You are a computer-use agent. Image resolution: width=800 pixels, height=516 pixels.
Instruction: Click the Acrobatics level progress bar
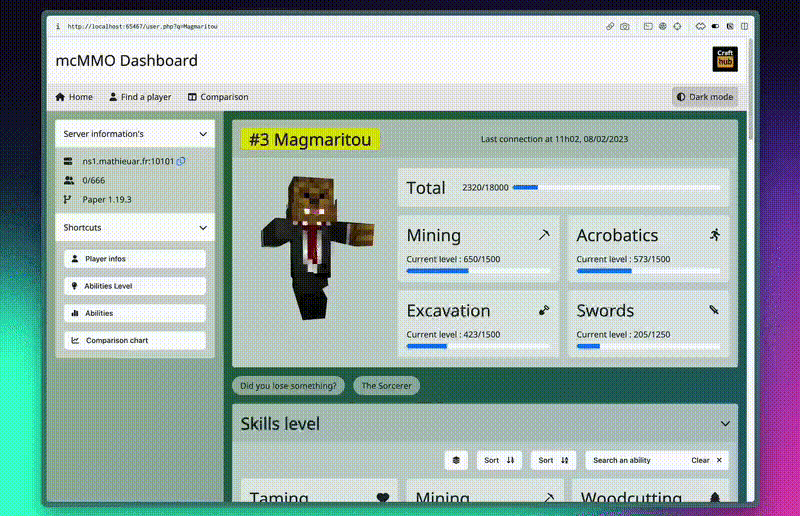click(648, 271)
